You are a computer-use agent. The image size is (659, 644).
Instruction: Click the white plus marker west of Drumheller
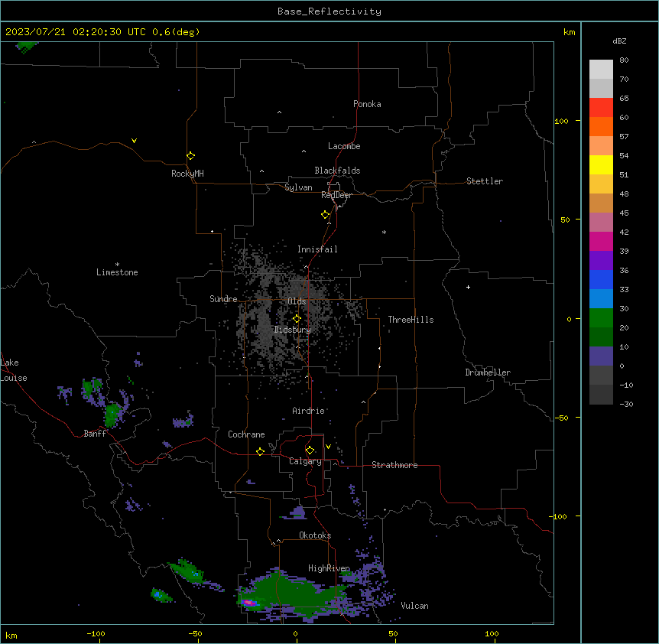click(468, 287)
